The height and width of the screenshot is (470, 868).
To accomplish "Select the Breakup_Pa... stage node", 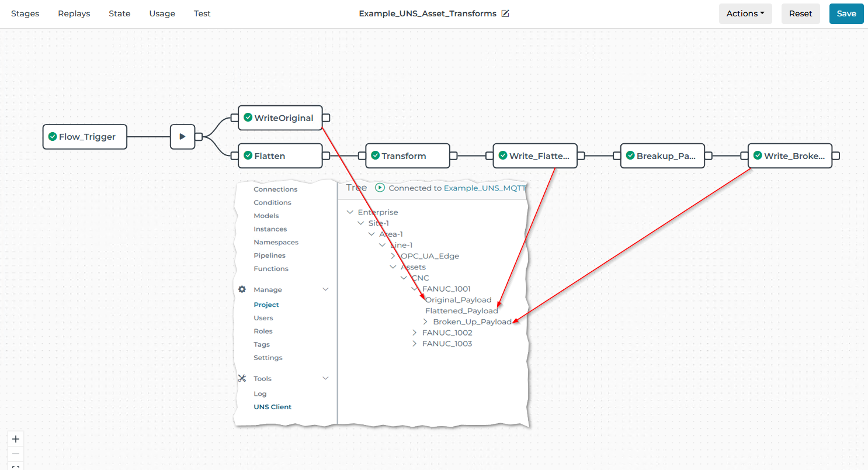I will 662,155.
